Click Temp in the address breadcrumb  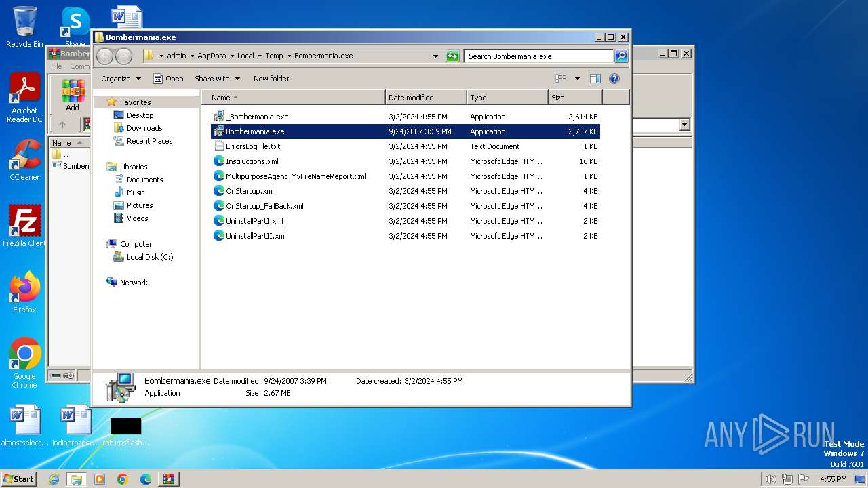pyautogui.click(x=274, y=56)
